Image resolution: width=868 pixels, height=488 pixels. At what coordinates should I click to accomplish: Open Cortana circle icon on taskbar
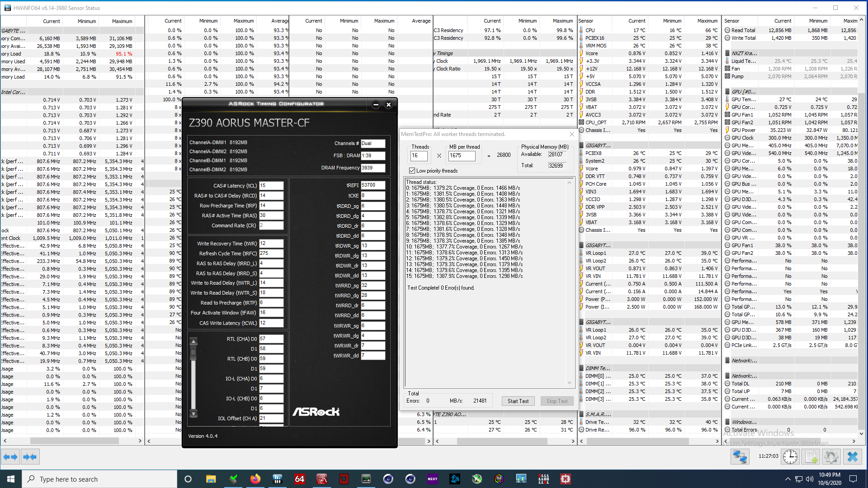(188, 479)
